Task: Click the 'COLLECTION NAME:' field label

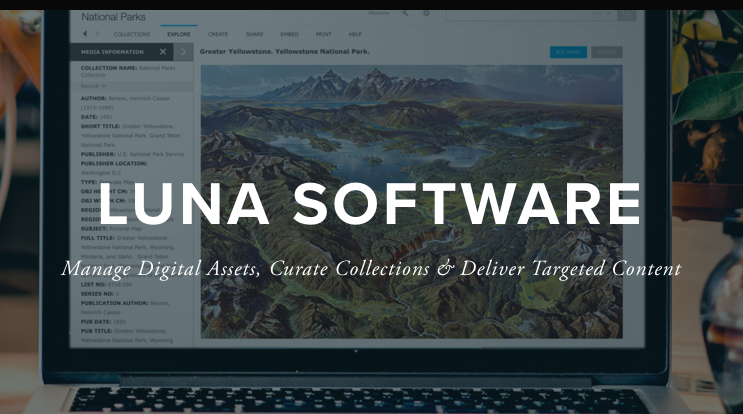Action: click(109, 68)
